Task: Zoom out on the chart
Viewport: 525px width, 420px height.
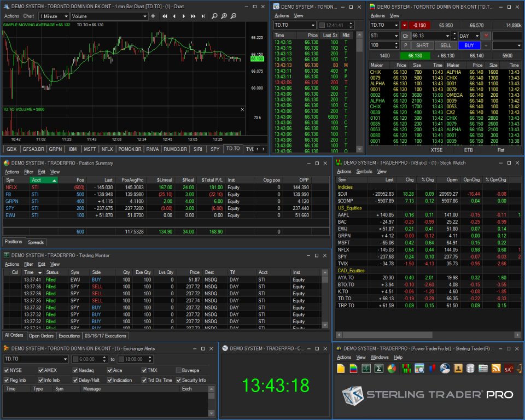Action: (x=234, y=16)
